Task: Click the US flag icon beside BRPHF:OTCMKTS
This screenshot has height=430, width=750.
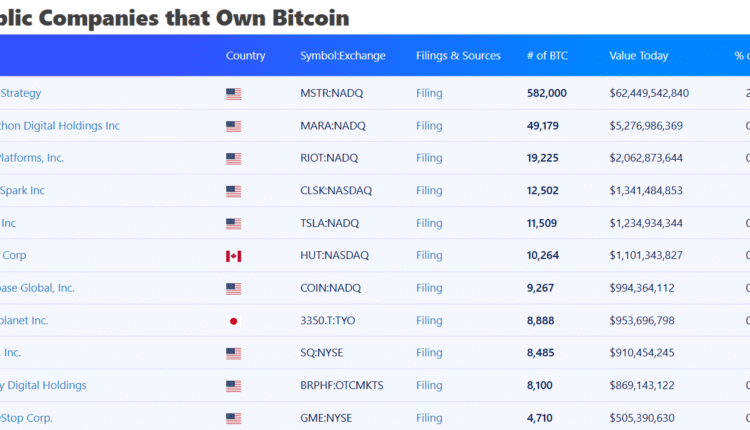Action: click(233, 386)
